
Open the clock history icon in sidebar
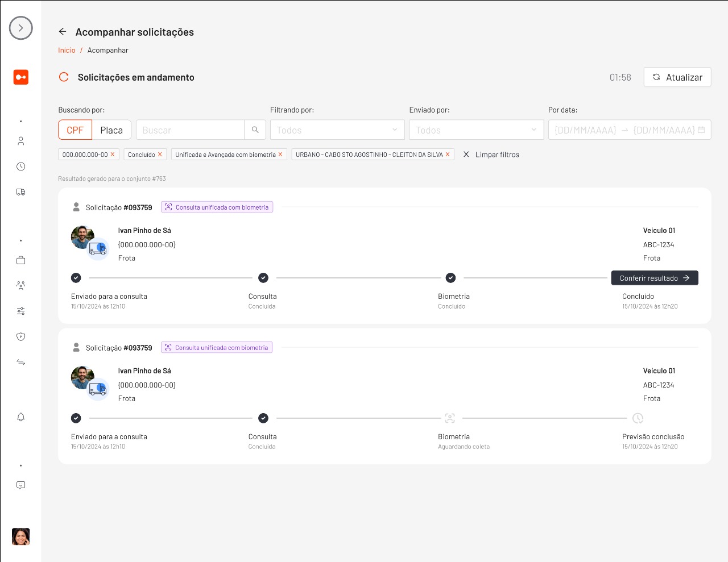click(21, 166)
